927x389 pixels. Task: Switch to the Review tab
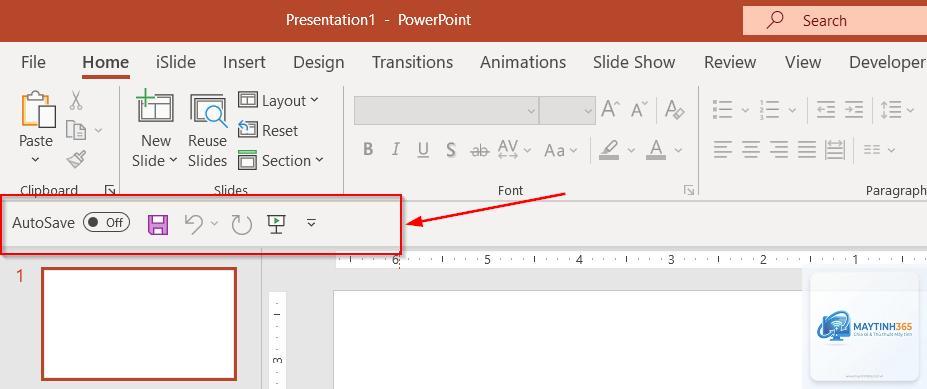click(x=730, y=62)
